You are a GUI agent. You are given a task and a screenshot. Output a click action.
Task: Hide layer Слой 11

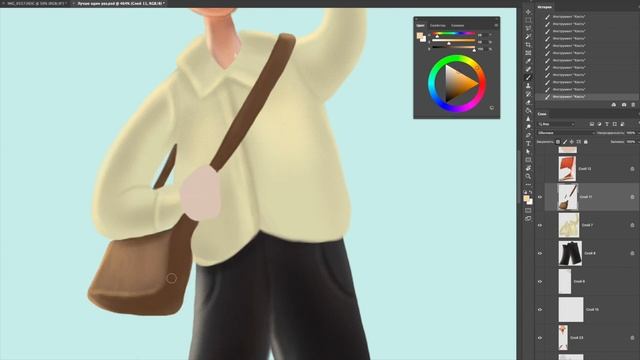click(540, 197)
